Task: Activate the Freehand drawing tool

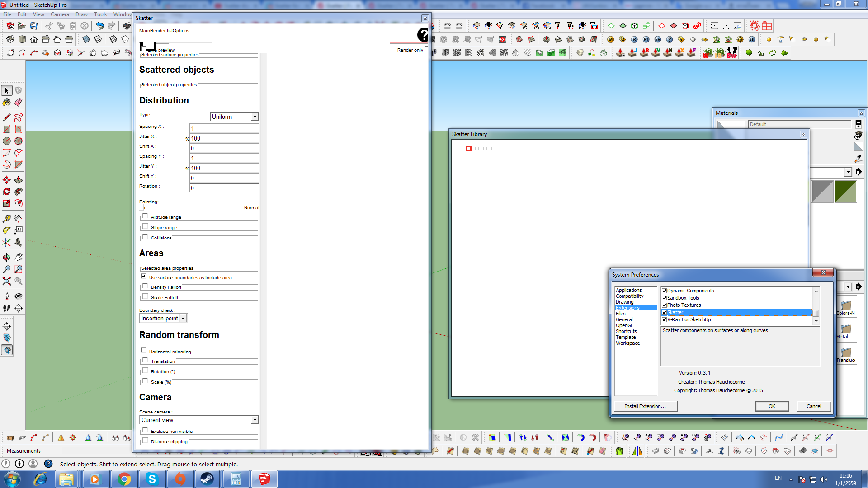Action: pyautogui.click(x=19, y=117)
